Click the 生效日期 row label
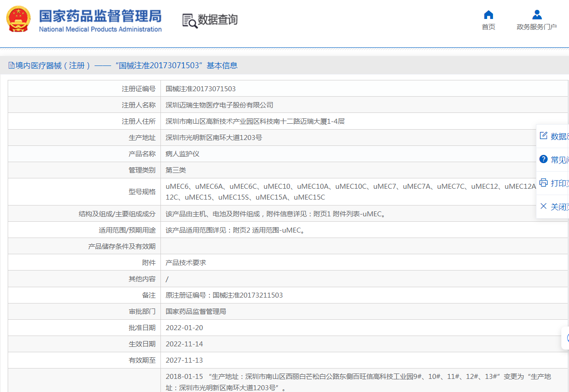 (142, 344)
